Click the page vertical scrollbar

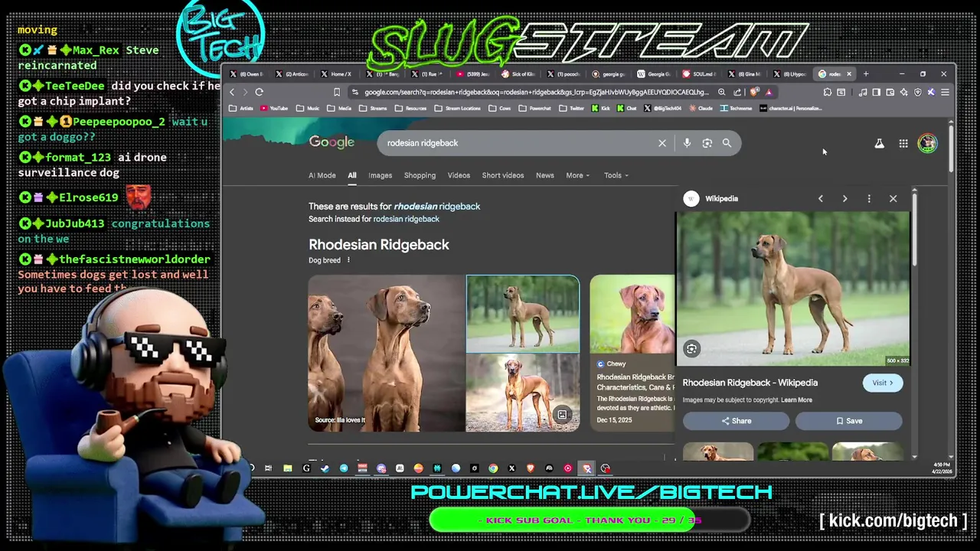coord(951,149)
